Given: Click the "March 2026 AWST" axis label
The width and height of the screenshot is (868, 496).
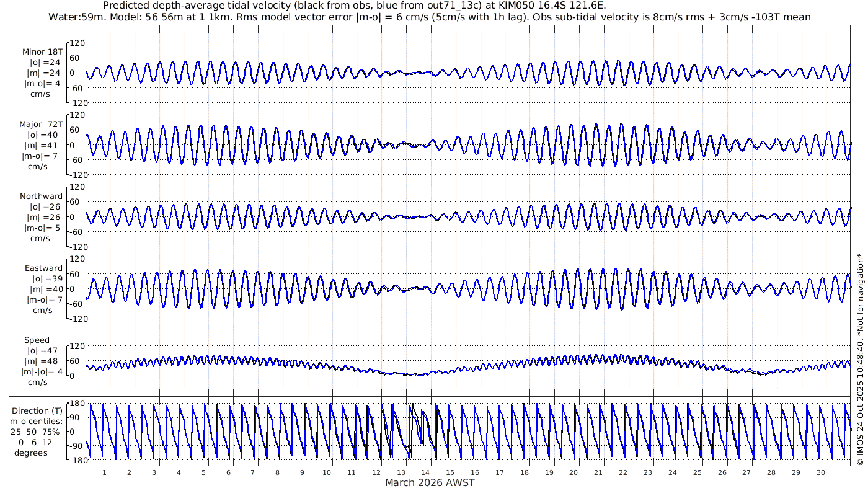Looking at the screenshot, I should point(430,482).
